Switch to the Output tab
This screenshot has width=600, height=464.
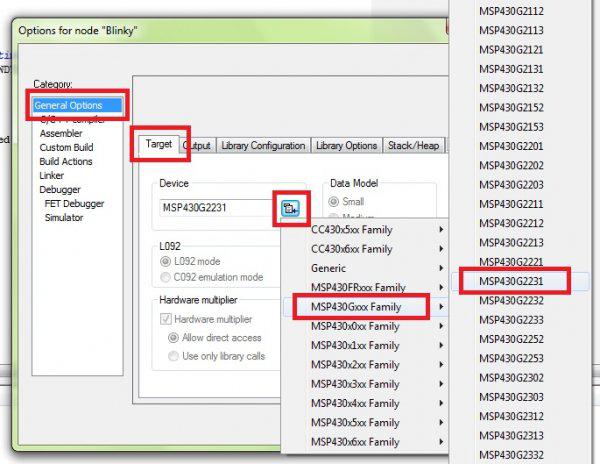coord(197,146)
